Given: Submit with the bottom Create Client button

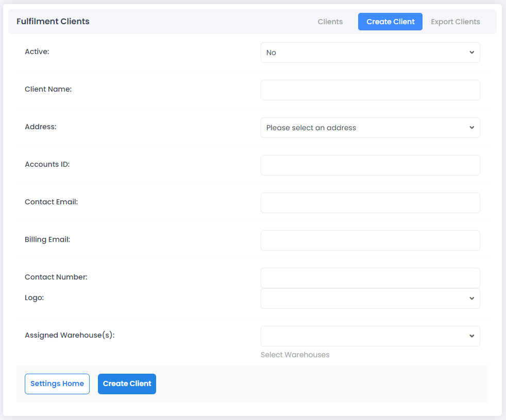Looking at the screenshot, I should pos(127,383).
